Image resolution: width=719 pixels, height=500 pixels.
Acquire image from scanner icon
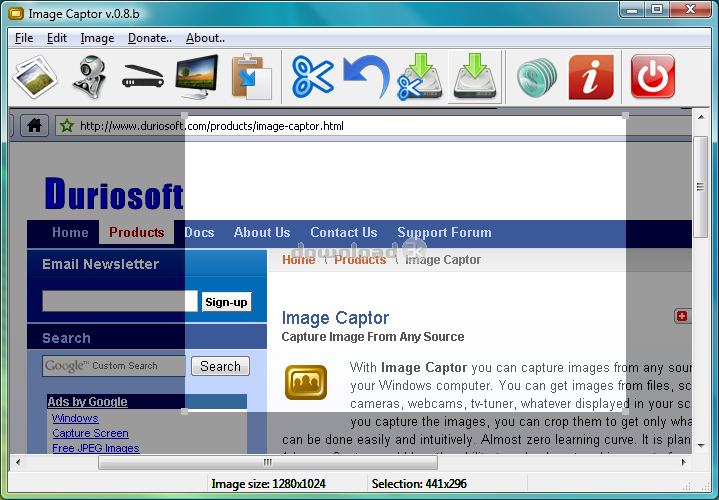click(x=143, y=77)
